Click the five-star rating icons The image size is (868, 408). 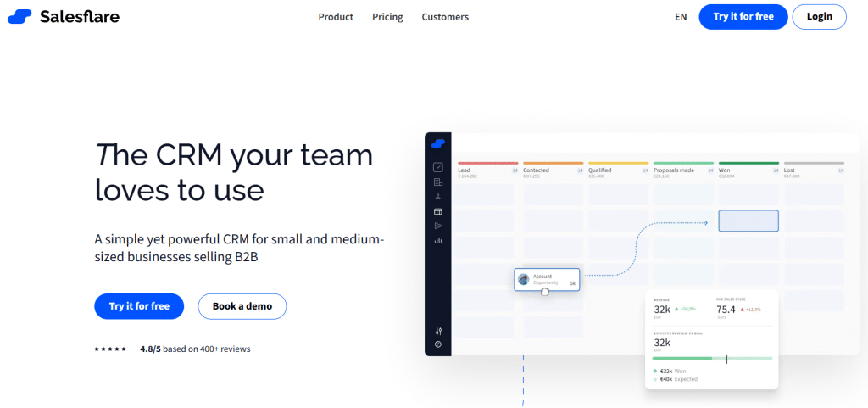(x=110, y=349)
